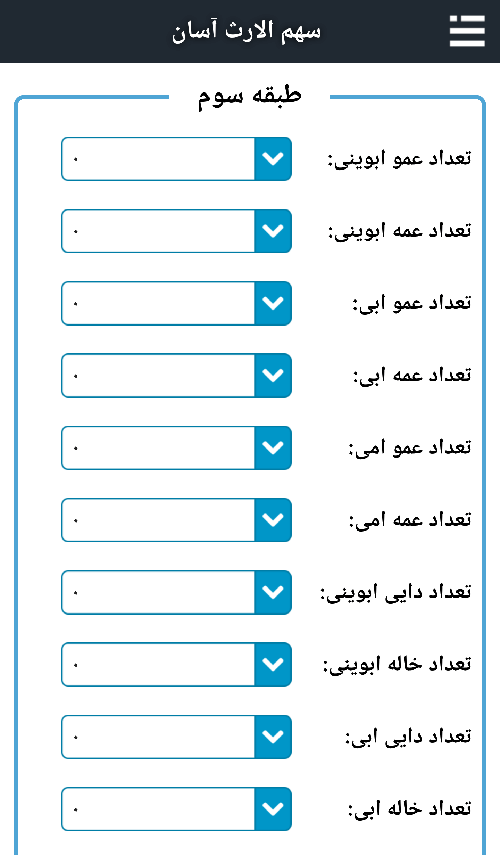The image size is (500, 855).
Task: Click the chevron arrow for تعداد عمو امی
Action: [x=273, y=448]
